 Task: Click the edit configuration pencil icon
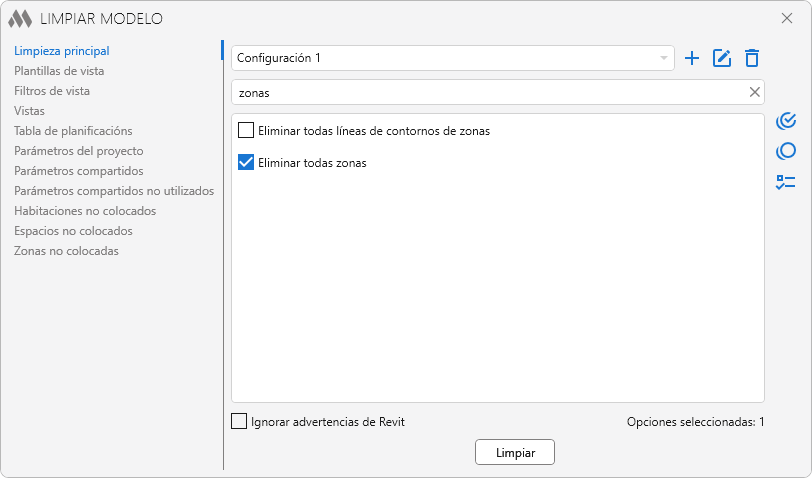(x=722, y=58)
